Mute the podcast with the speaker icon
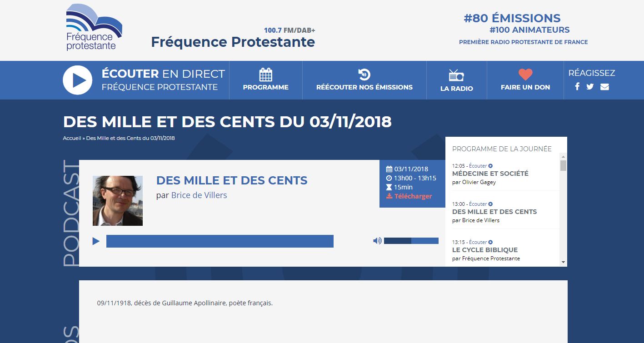The width and height of the screenshot is (644, 343). coord(377,241)
